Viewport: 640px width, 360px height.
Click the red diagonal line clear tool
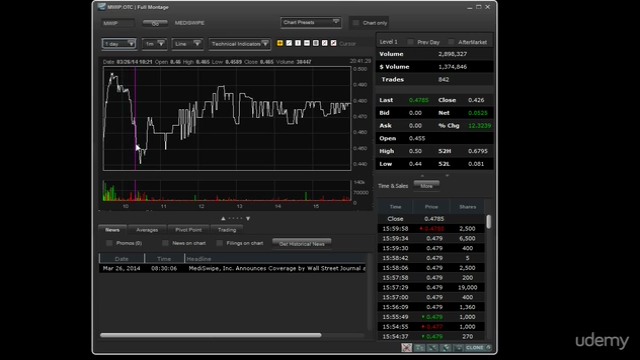point(333,43)
